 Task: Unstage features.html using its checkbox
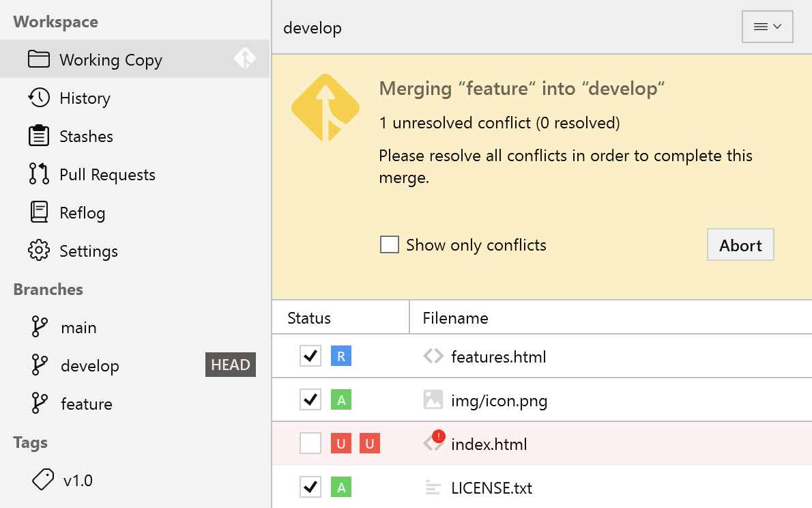310,356
